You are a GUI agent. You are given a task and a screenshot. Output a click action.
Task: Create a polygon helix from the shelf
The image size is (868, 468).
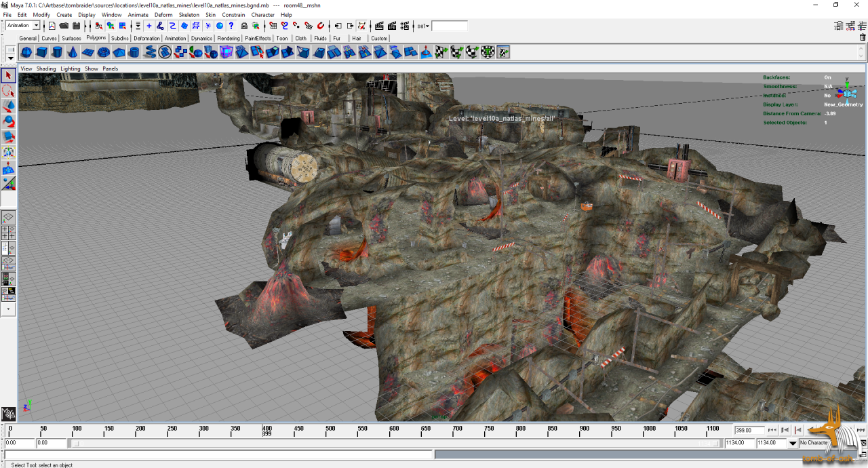coord(150,52)
